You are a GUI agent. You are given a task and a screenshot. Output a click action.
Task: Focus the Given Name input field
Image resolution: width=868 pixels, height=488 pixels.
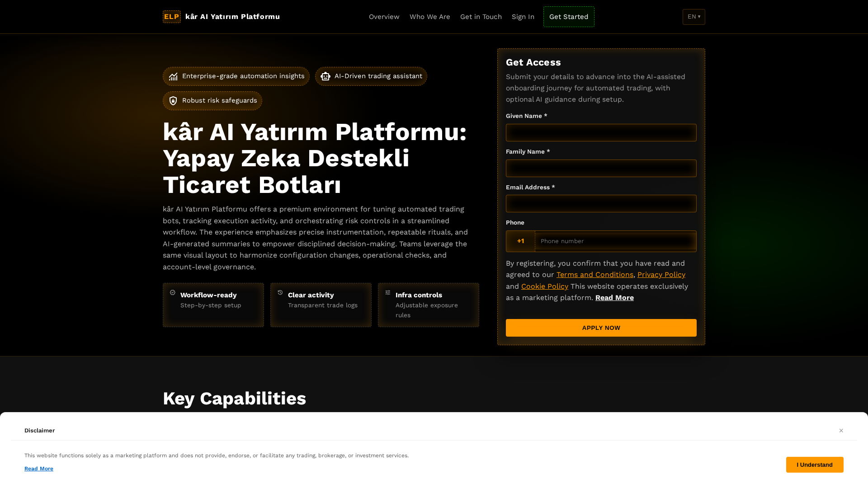pyautogui.click(x=601, y=133)
